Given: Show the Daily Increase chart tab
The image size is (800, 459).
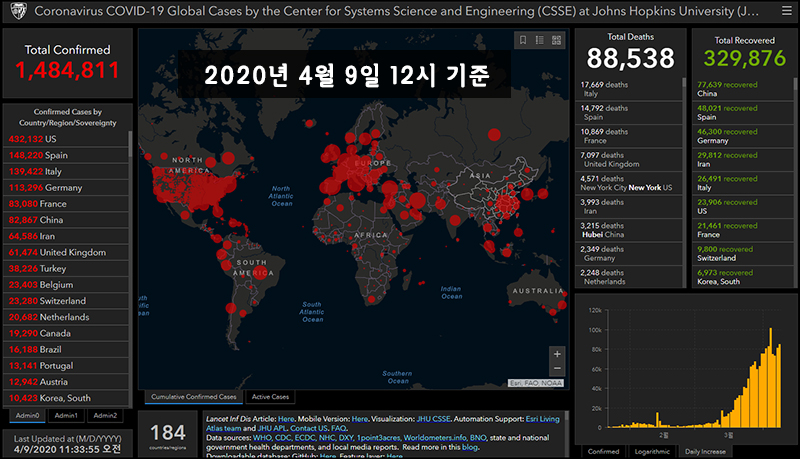Looking at the screenshot, I should click(705, 451).
